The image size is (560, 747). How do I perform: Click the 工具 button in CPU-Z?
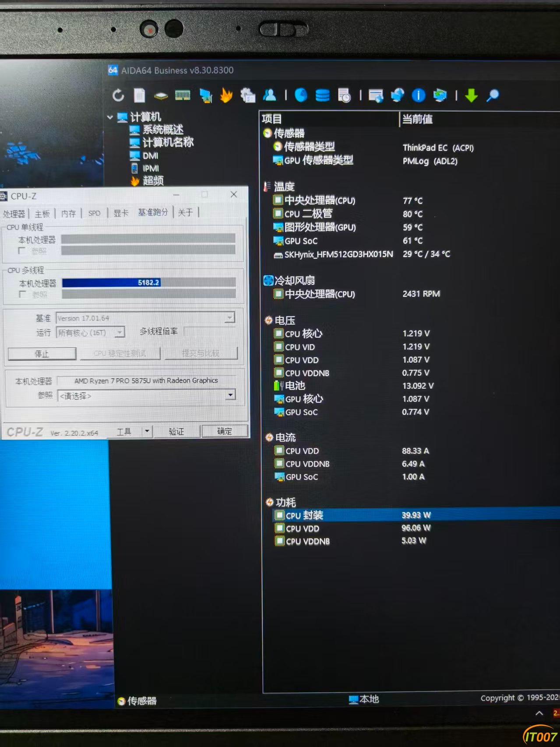coord(124,432)
